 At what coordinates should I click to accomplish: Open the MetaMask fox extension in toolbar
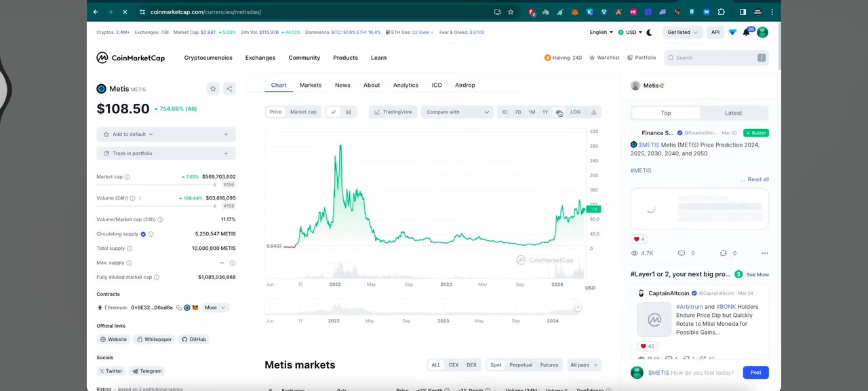pyautogui.click(x=575, y=12)
